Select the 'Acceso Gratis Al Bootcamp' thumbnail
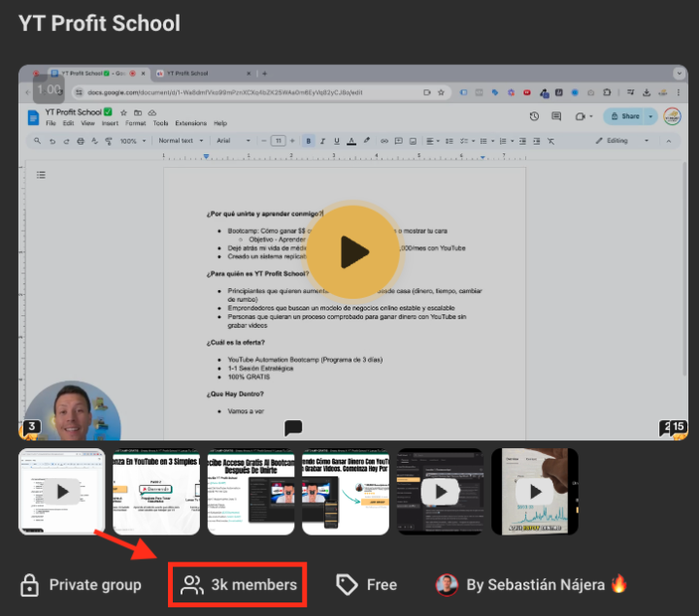Viewport: 699px width, 616px height. click(251, 491)
